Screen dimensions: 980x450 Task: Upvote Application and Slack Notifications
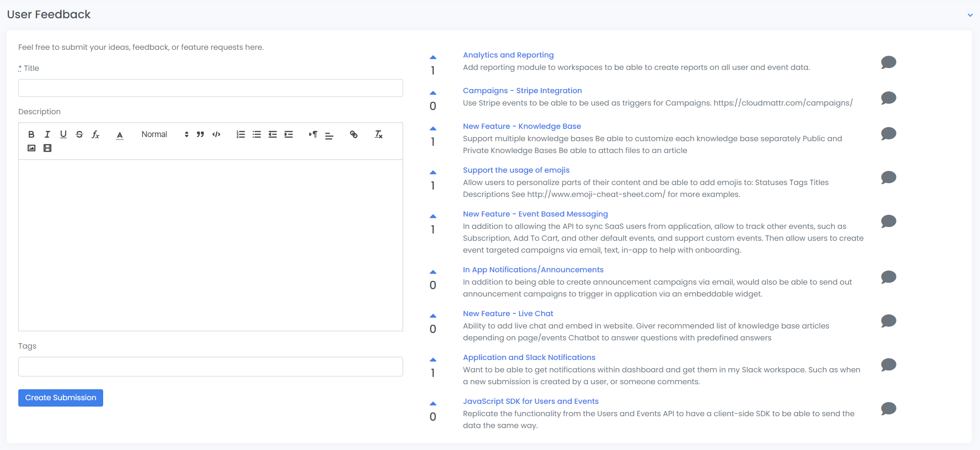coord(433,360)
